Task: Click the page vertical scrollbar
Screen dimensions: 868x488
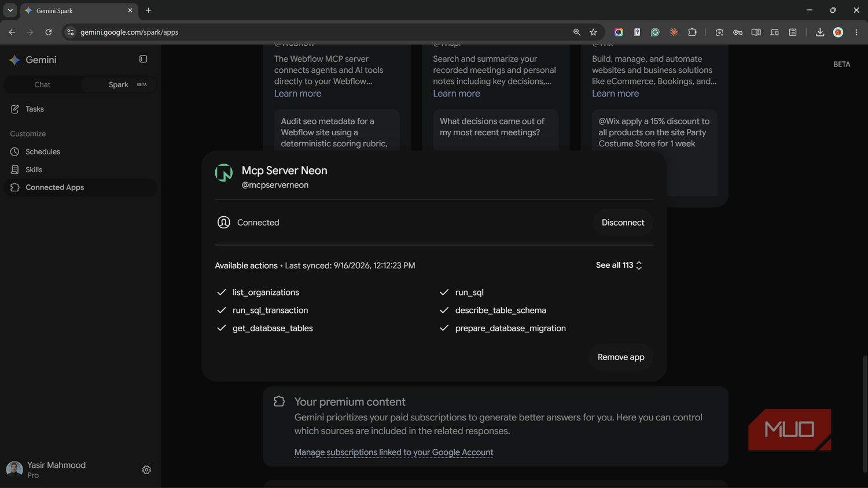Action: [x=865, y=414]
